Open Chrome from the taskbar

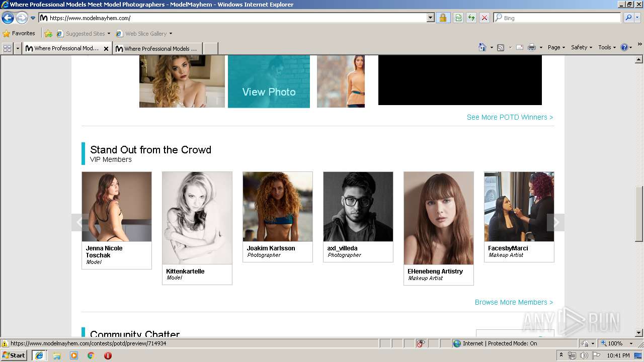[x=91, y=355]
